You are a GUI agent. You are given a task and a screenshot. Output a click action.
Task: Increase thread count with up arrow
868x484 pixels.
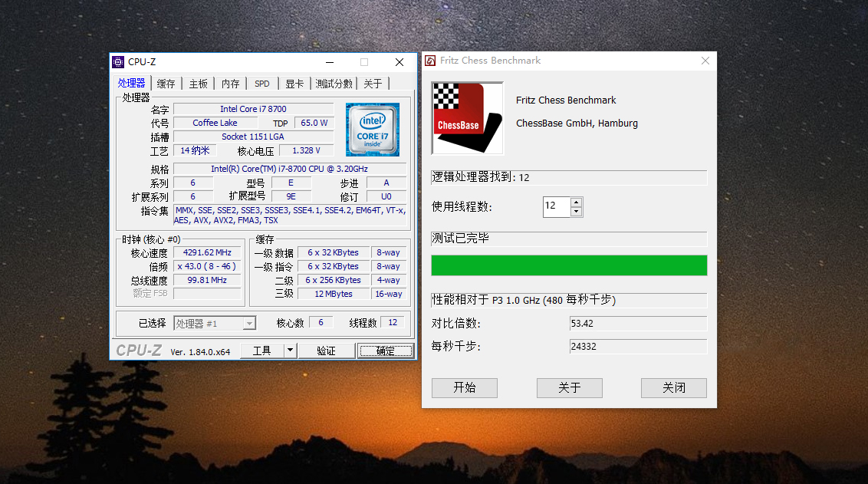pyautogui.click(x=577, y=202)
